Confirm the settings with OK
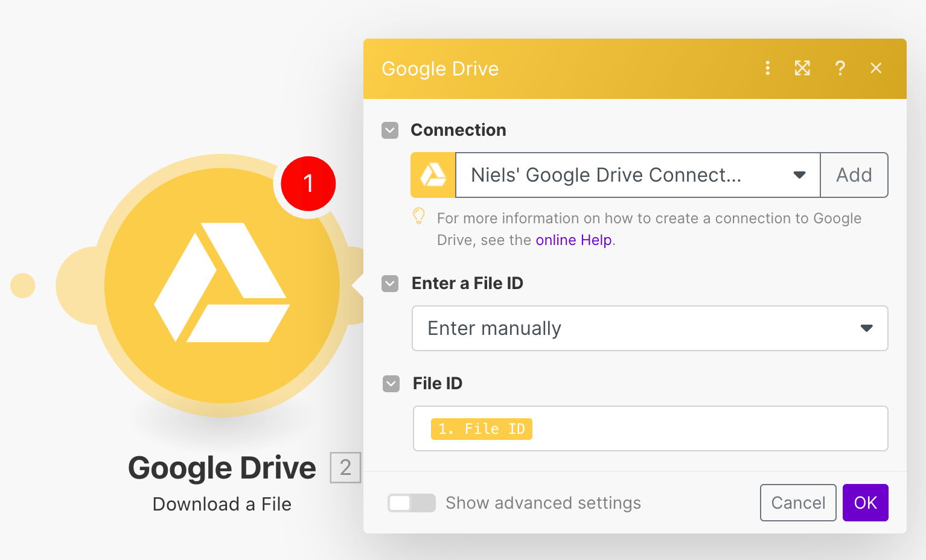 pyautogui.click(x=866, y=503)
